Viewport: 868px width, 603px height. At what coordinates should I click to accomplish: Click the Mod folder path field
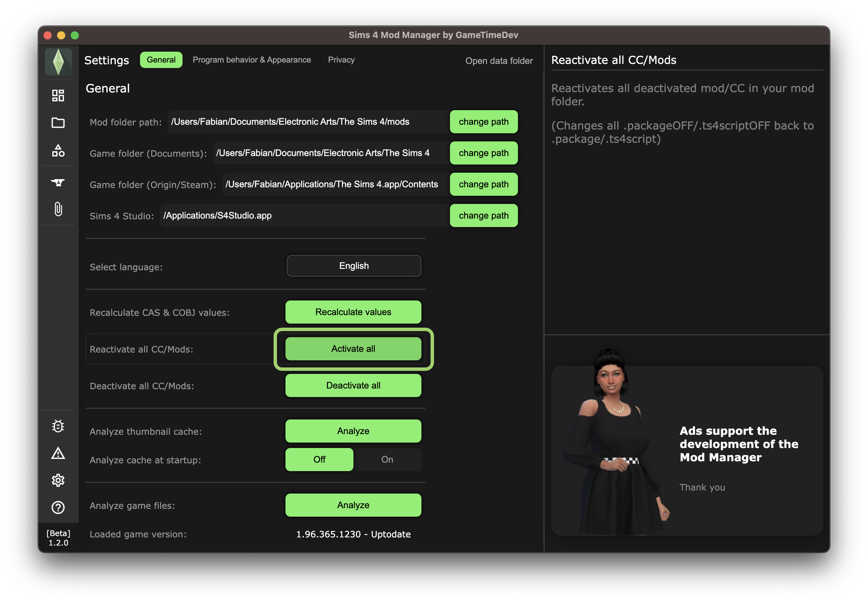(309, 122)
